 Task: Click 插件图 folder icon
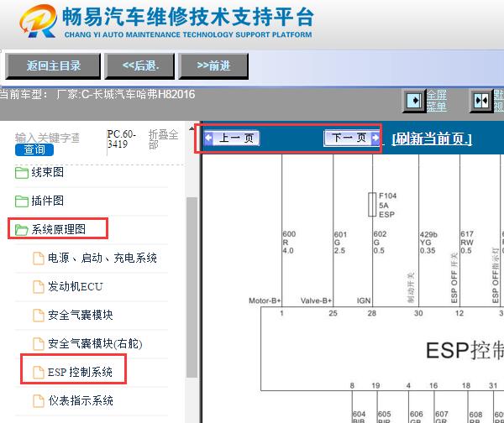pos(22,201)
